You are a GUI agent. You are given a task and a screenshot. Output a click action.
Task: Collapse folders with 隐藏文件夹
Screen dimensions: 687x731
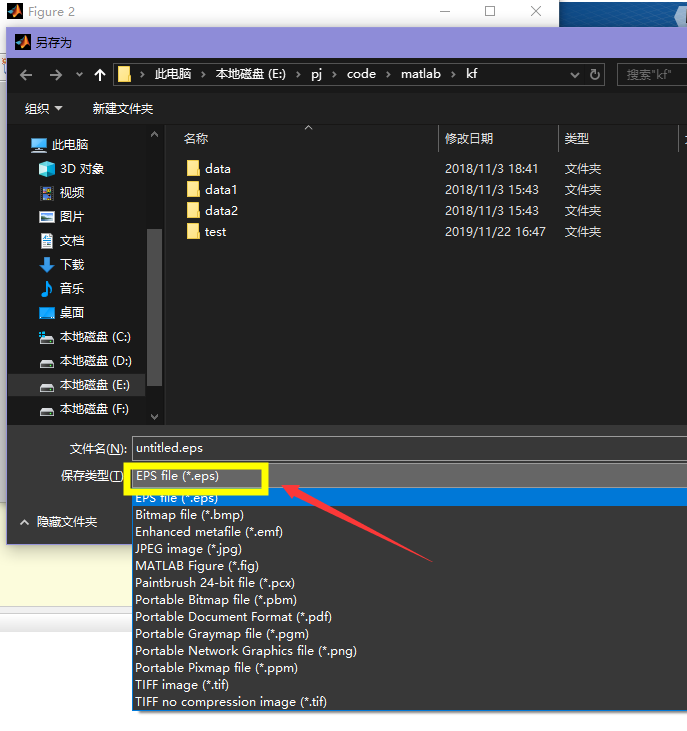coord(58,522)
